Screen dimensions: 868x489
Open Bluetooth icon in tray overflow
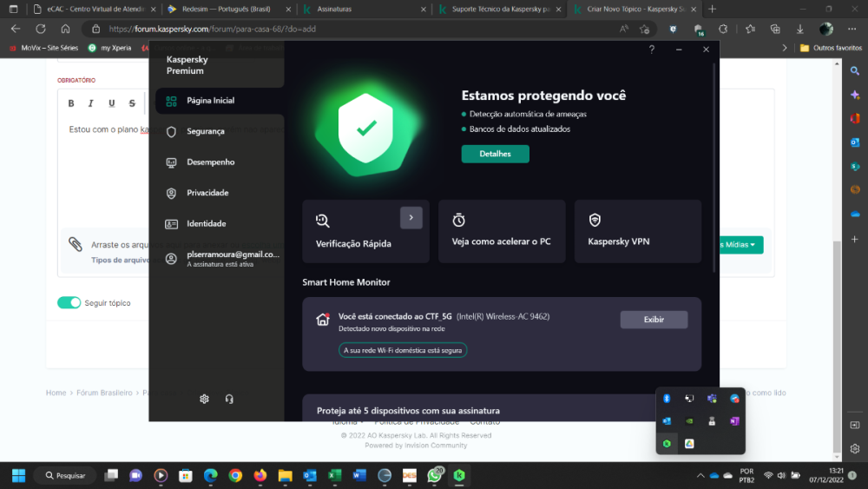(x=667, y=398)
